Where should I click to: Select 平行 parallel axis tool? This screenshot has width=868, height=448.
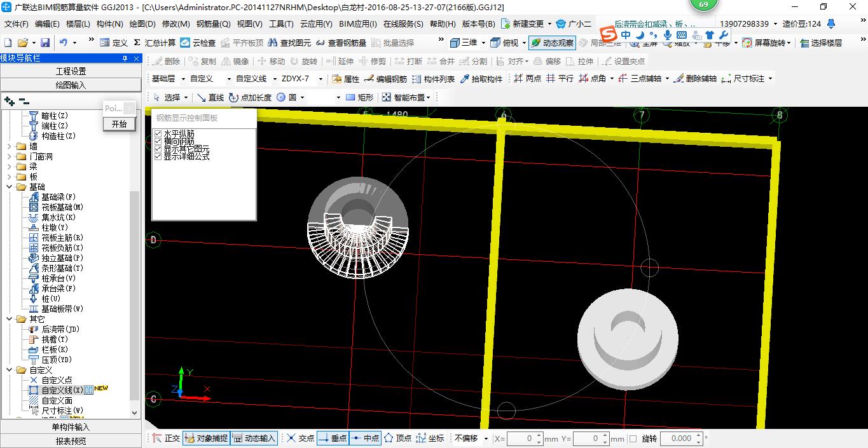pyautogui.click(x=560, y=78)
